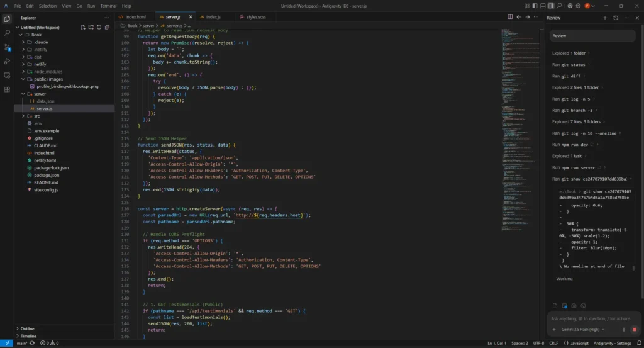Open Explorer more actions ellipsis

[x=107, y=18]
